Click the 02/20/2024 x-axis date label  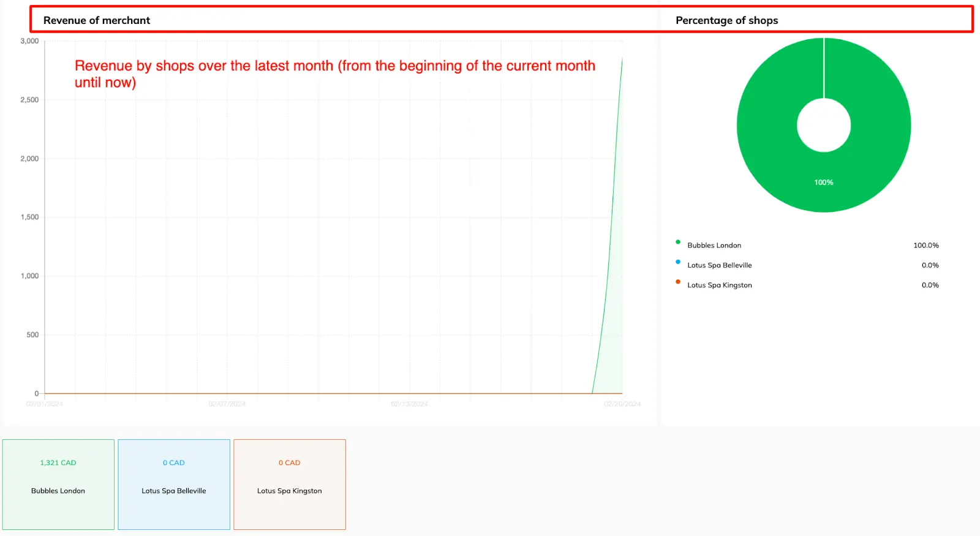click(x=622, y=404)
